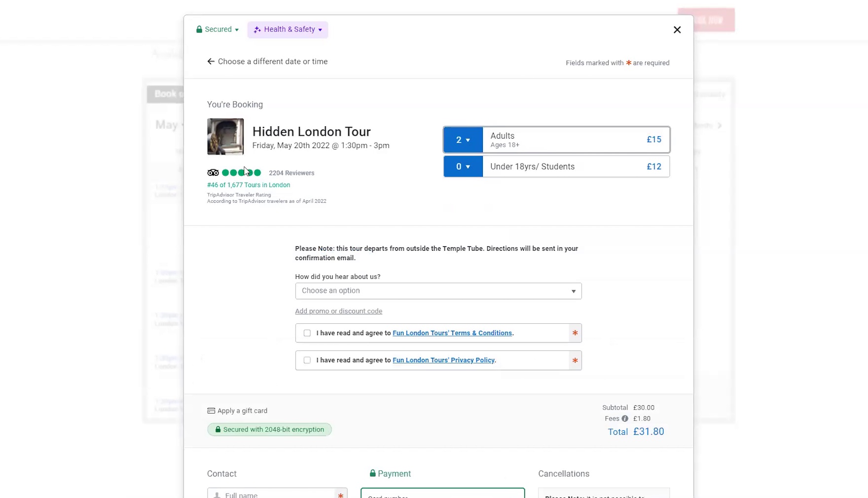Click the Hidden London Tour thumbnail

pyautogui.click(x=225, y=137)
